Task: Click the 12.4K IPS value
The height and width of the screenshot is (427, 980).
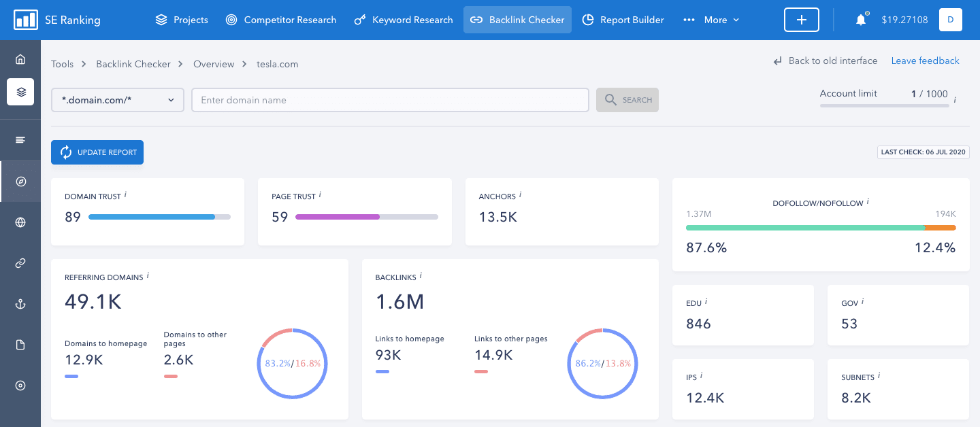Action: 705,398
